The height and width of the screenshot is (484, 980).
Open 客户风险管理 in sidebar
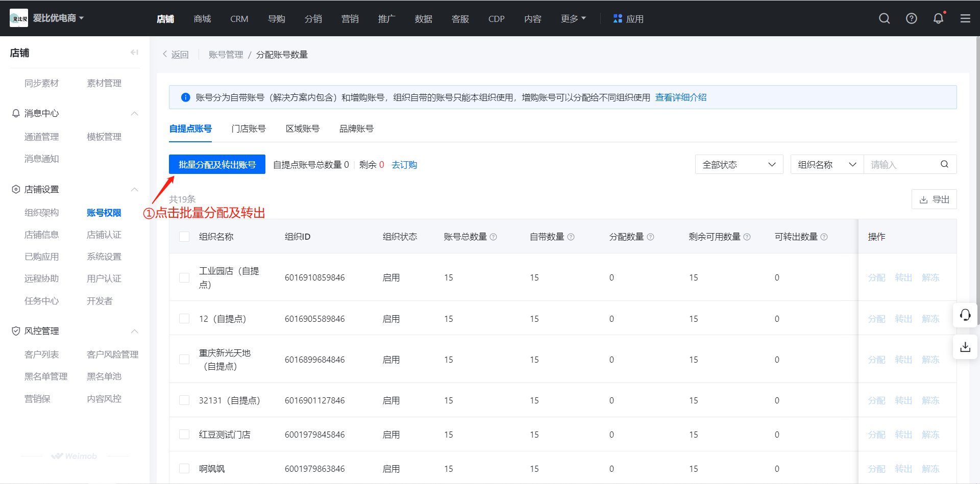(x=112, y=354)
